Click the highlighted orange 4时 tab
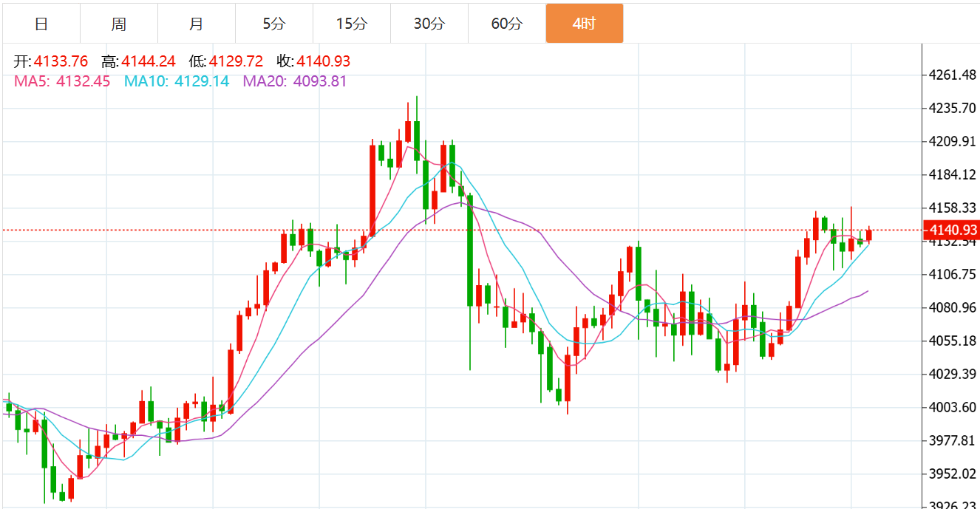 (x=584, y=24)
